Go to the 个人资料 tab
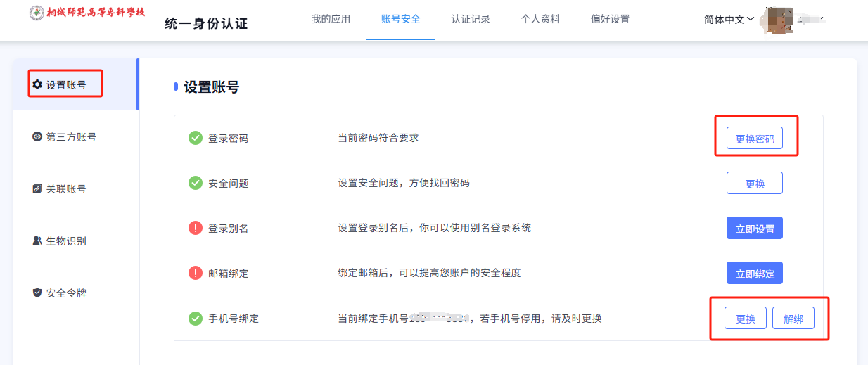The width and height of the screenshot is (868, 365). click(540, 20)
